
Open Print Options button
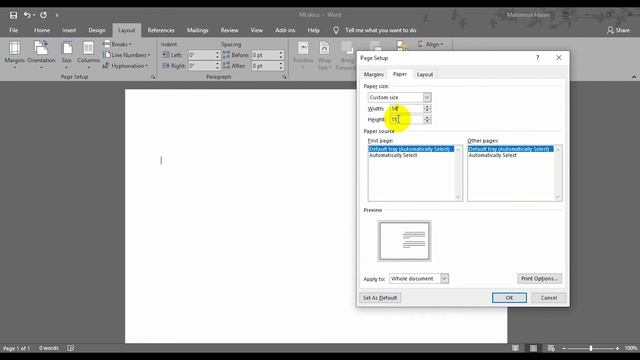pyautogui.click(x=539, y=278)
